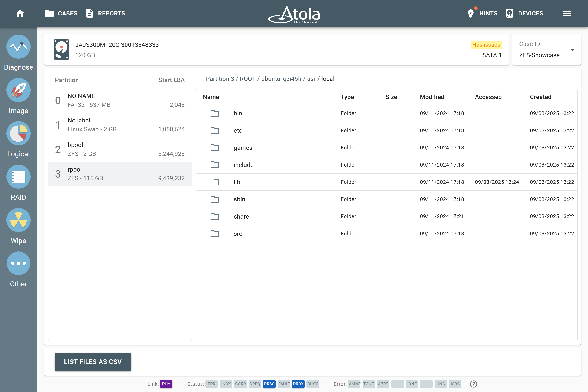Open the Wipe tool

(18, 220)
